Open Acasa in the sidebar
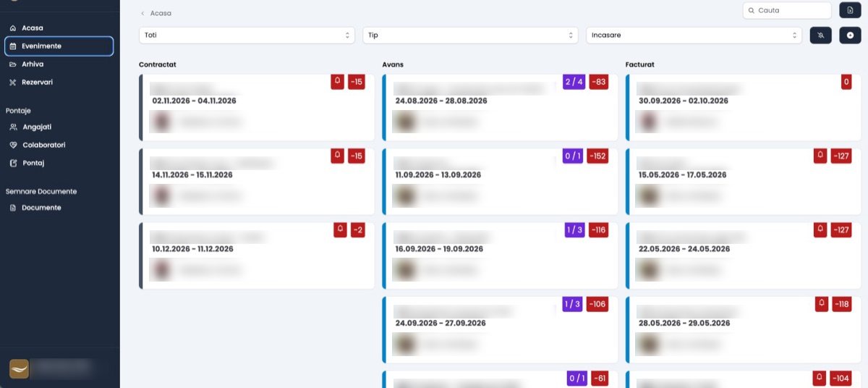The height and width of the screenshot is (388, 868). coord(59,28)
